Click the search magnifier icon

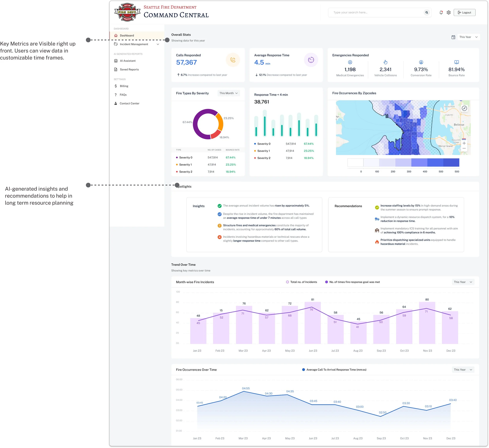(x=426, y=12)
